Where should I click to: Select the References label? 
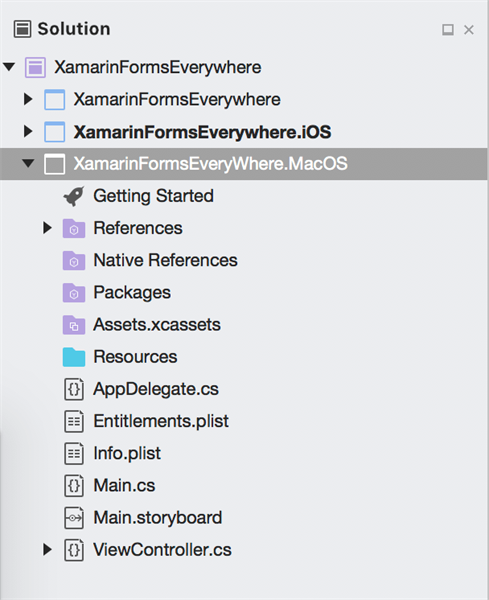pos(138,228)
